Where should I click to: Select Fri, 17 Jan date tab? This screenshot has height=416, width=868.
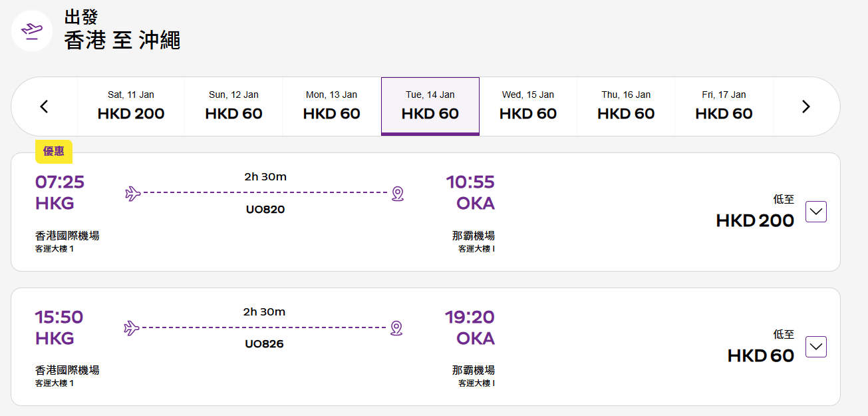pos(724,106)
